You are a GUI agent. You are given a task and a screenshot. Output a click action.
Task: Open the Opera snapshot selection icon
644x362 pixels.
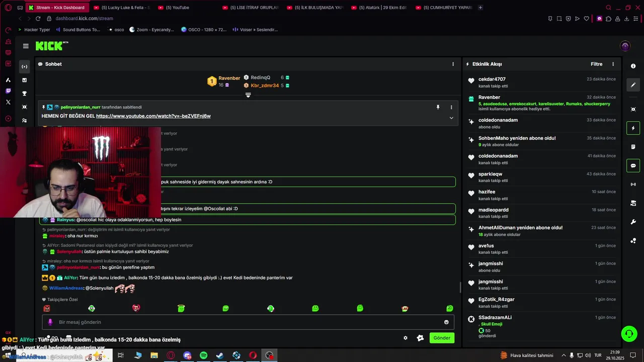pos(559,19)
